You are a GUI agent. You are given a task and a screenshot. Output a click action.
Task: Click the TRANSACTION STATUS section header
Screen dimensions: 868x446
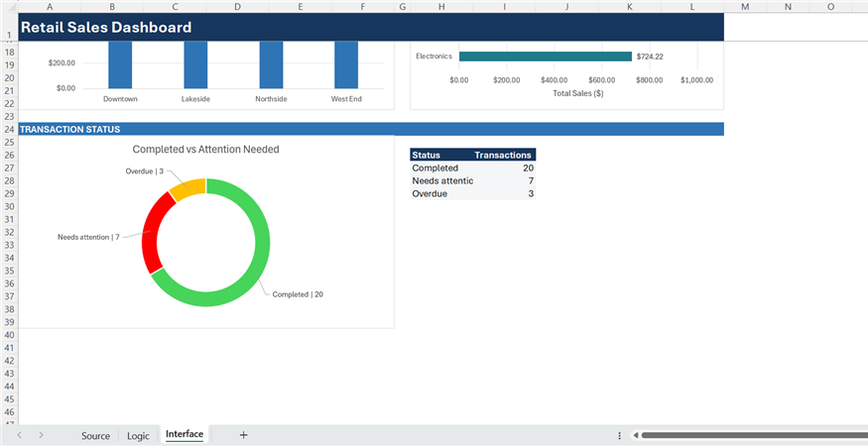pos(371,130)
